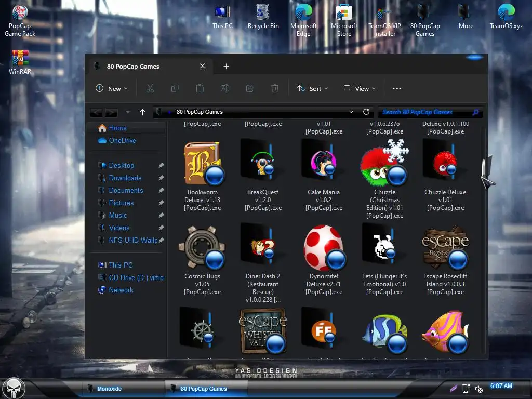Open PopCap Game Pack desktop shortcut
Image resolution: width=532 pixels, height=399 pixels.
point(20,20)
